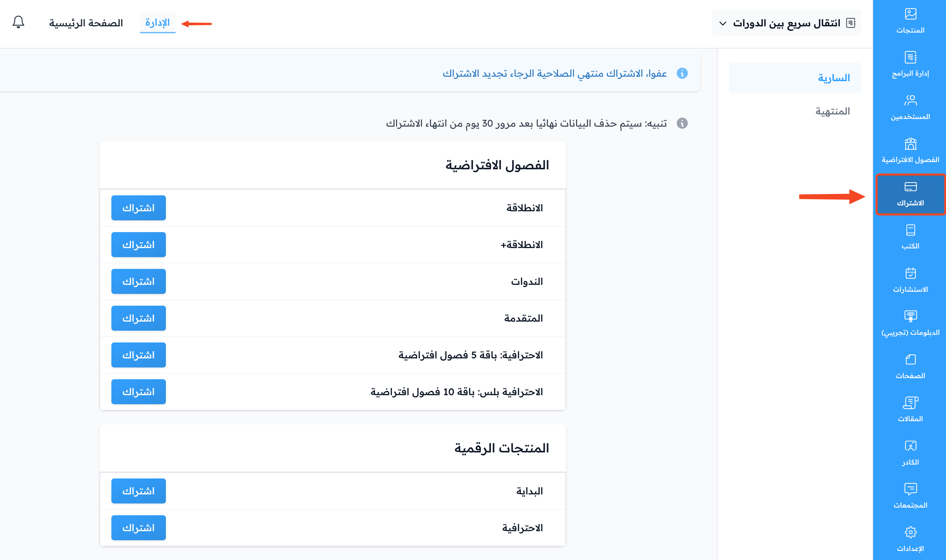Open the الكادر staff section
The width and height of the screenshot is (946, 560).
tap(910, 453)
